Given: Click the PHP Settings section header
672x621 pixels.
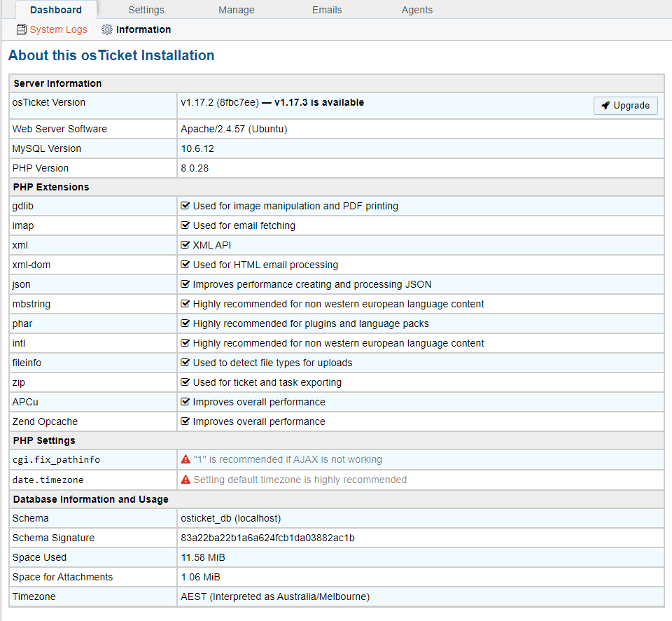Looking at the screenshot, I should tap(337, 440).
